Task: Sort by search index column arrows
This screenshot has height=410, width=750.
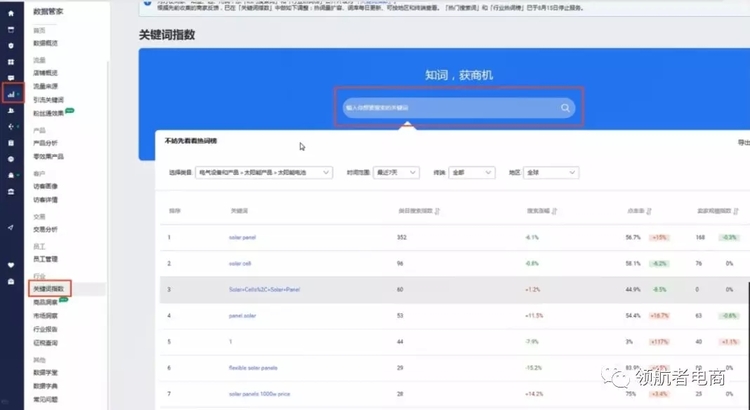Action: [x=437, y=211]
